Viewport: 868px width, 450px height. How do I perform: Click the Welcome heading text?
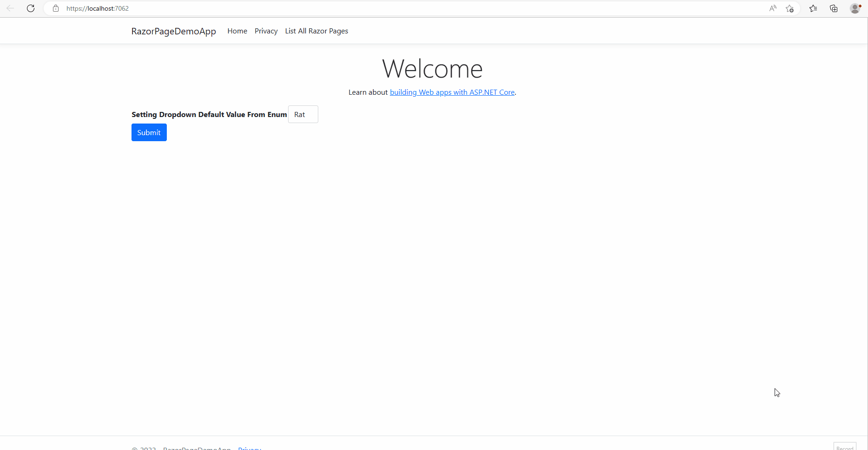(433, 69)
